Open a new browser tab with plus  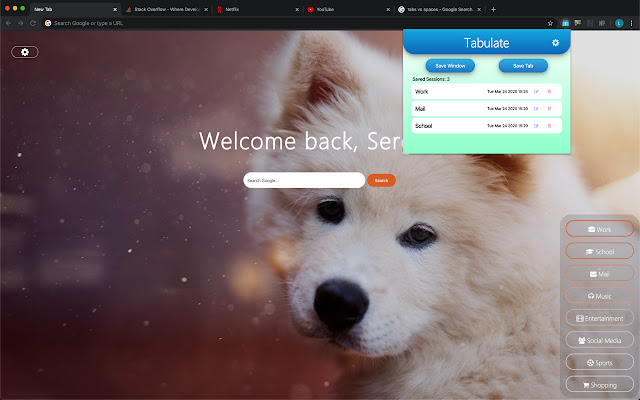(x=493, y=9)
